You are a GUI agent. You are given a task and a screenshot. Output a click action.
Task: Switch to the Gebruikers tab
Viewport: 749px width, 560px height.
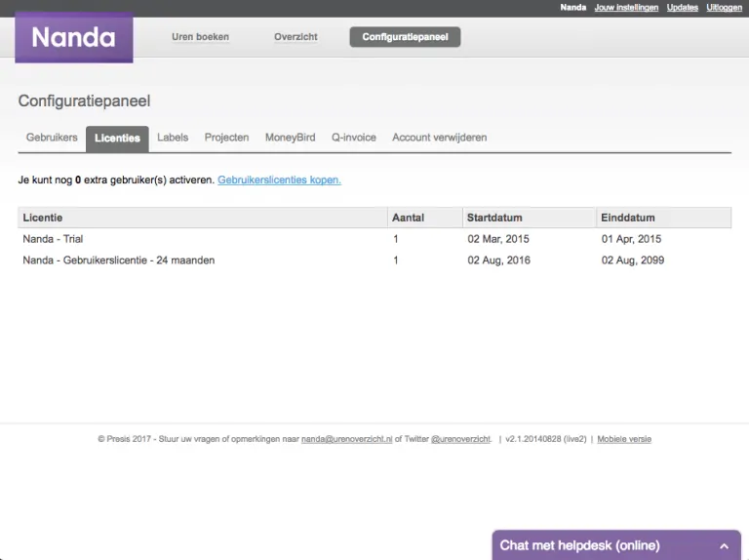pos(52,138)
